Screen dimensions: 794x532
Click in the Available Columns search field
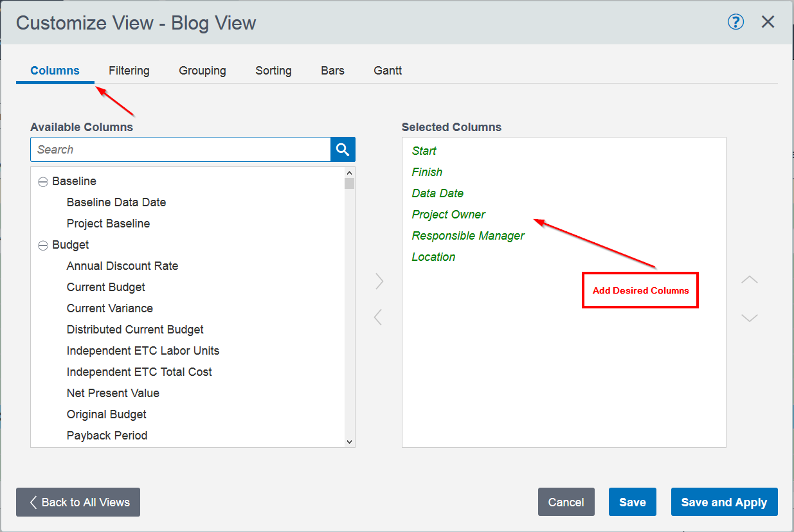click(180, 150)
